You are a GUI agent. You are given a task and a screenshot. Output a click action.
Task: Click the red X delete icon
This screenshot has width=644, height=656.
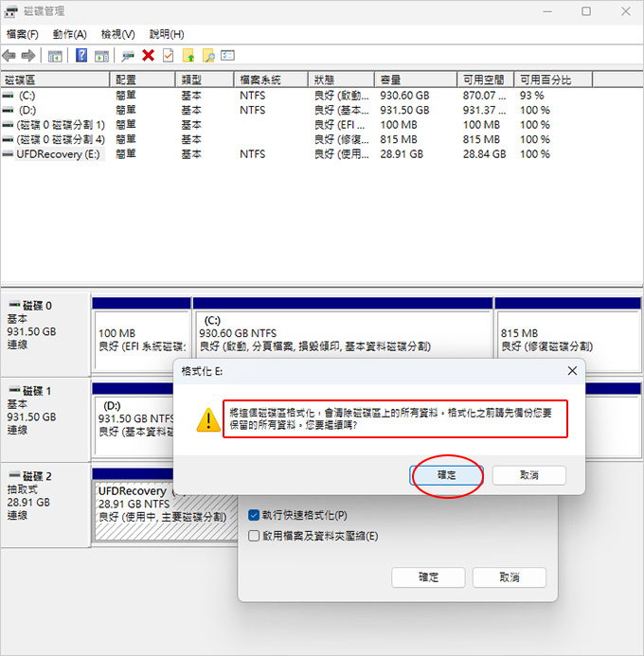(x=148, y=55)
